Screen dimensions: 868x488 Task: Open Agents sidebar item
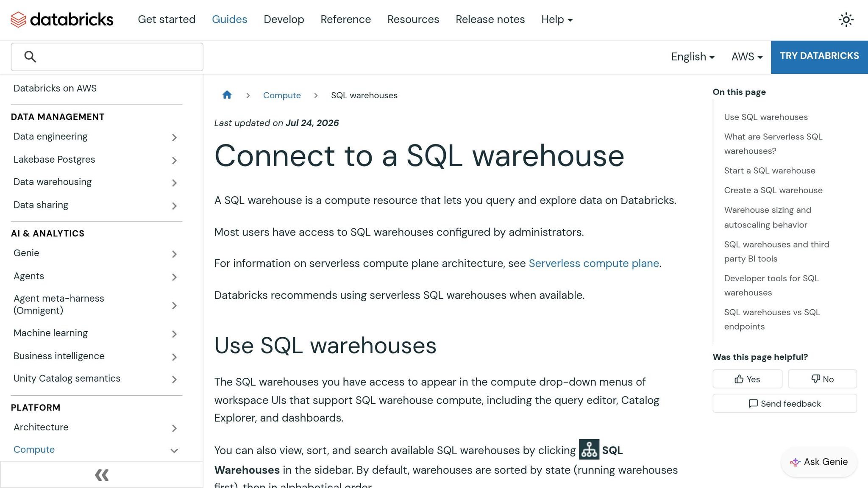pyautogui.click(x=29, y=276)
